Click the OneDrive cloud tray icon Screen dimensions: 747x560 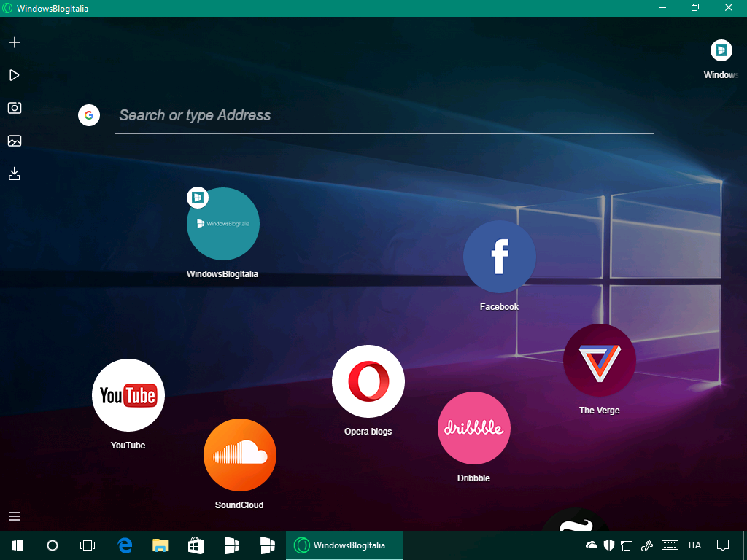tap(592, 545)
